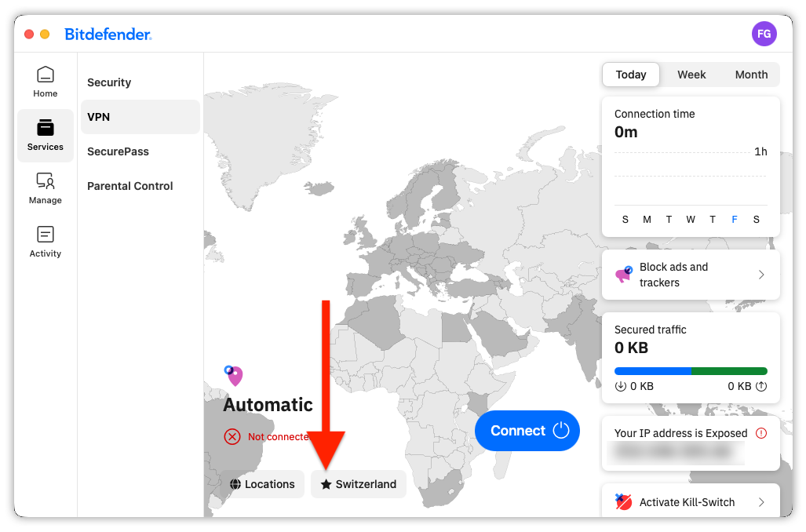806x532 pixels.
Task: Open the Home section icon
Action: (x=46, y=75)
